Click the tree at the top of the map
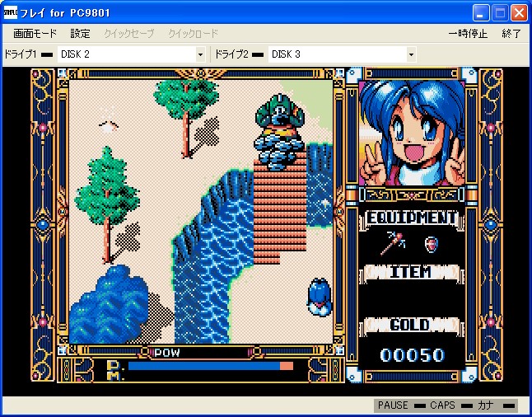 [x=186, y=119]
